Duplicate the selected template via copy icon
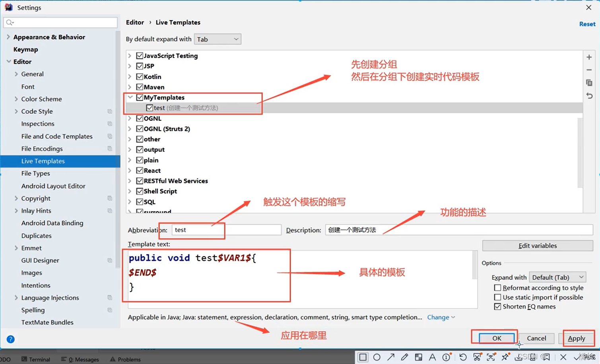 pyautogui.click(x=589, y=83)
